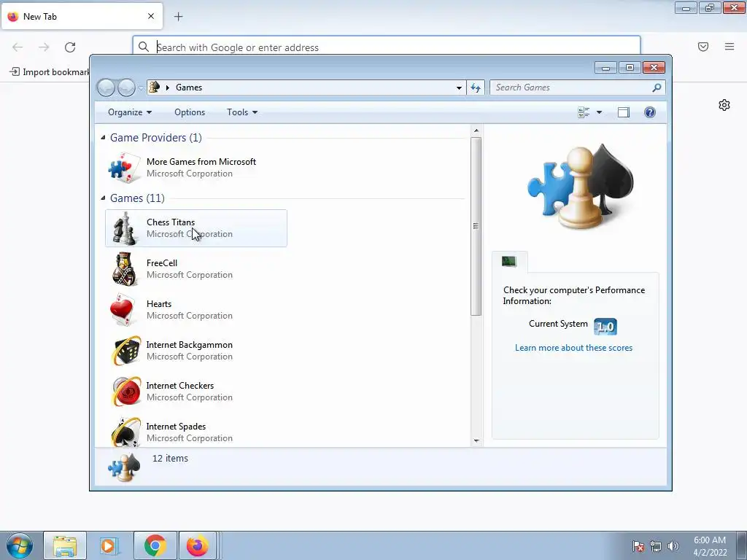
Task: Collapse the Game Providers group
Action: [103, 138]
